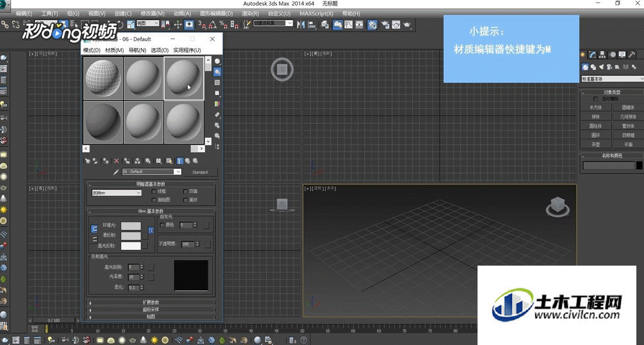Click the 球体 sphere button
This screenshot has width=644, height=345.
coord(596,117)
